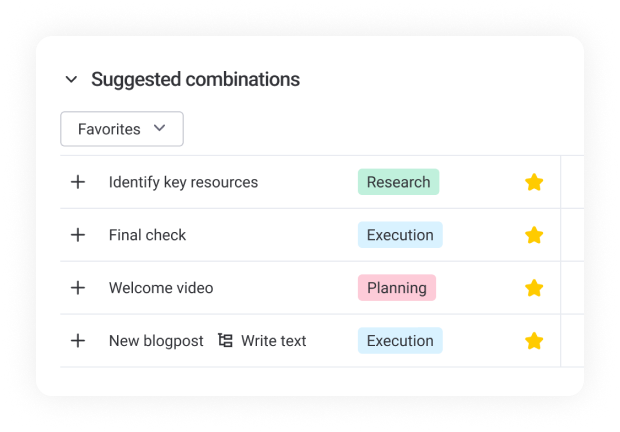Select the pink Planning tag
Screen dimensions: 620x432
point(396,288)
